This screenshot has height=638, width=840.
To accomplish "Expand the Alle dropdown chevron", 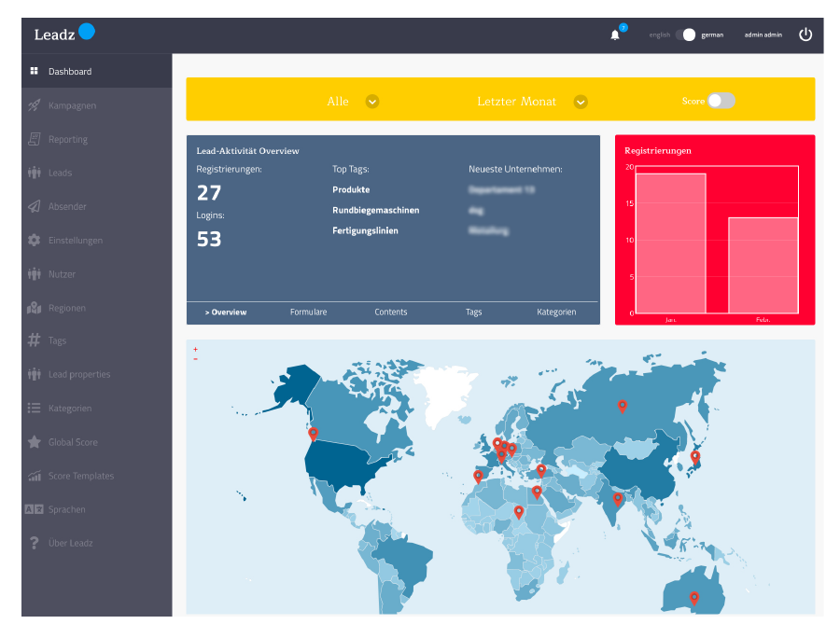I will click(x=372, y=102).
